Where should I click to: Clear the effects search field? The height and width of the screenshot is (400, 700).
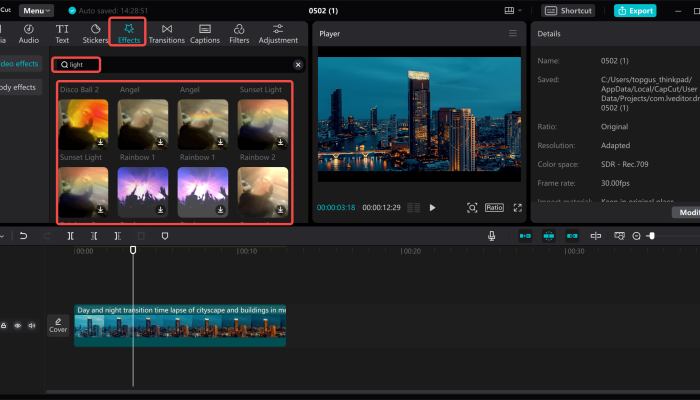pyautogui.click(x=297, y=65)
